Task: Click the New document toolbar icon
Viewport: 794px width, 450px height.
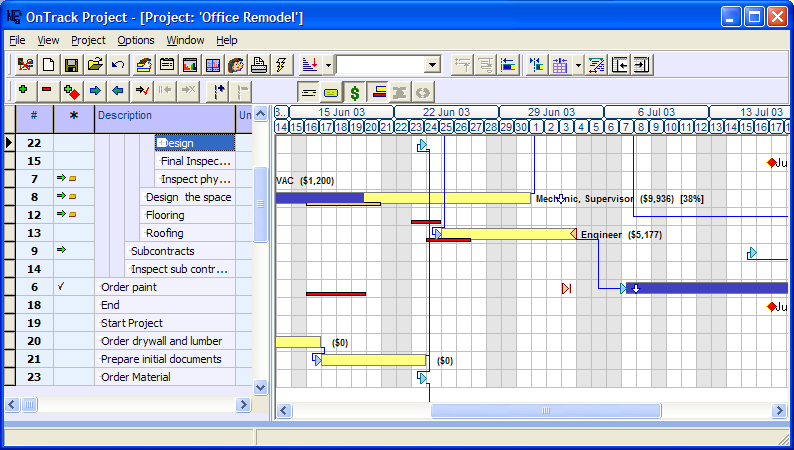Action: (x=48, y=65)
